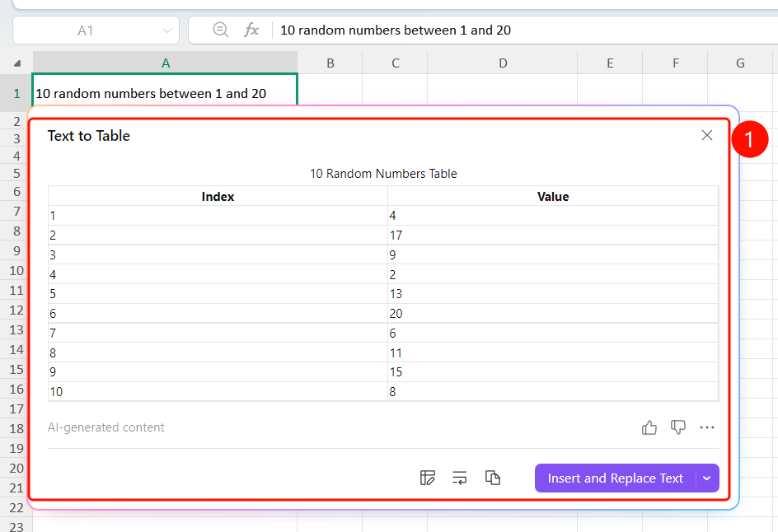The width and height of the screenshot is (778, 532).
Task: Click index cell "10" in last table row
Action: click(x=218, y=392)
